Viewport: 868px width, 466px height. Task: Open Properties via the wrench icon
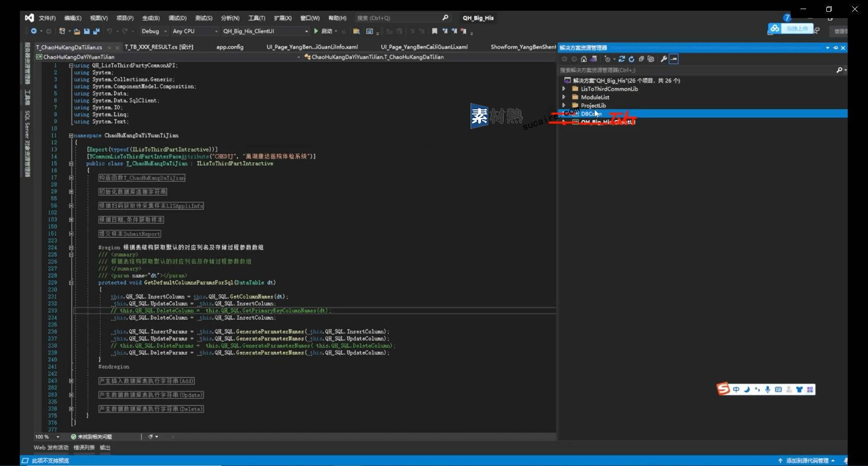tap(664, 59)
